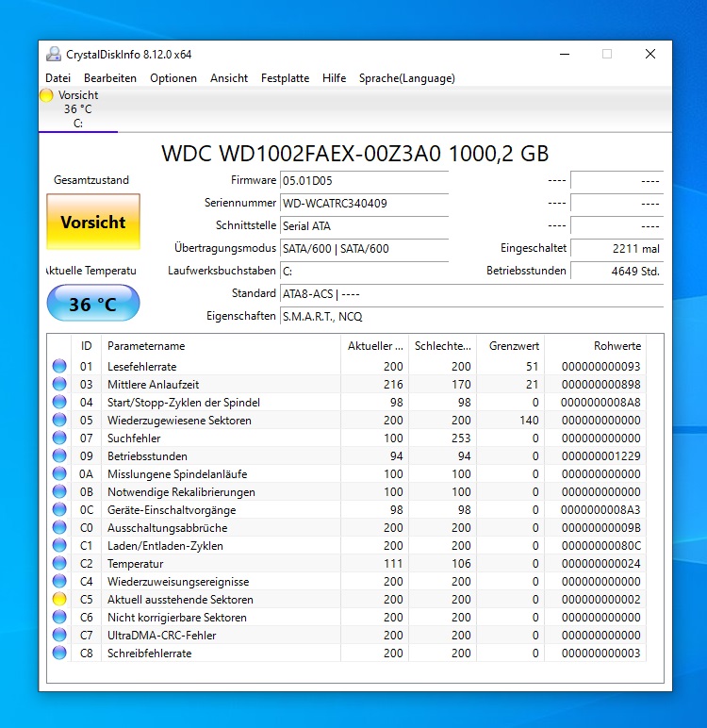Click raw value 0000000008A3
The height and width of the screenshot is (728, 707).
pos(600,510)
